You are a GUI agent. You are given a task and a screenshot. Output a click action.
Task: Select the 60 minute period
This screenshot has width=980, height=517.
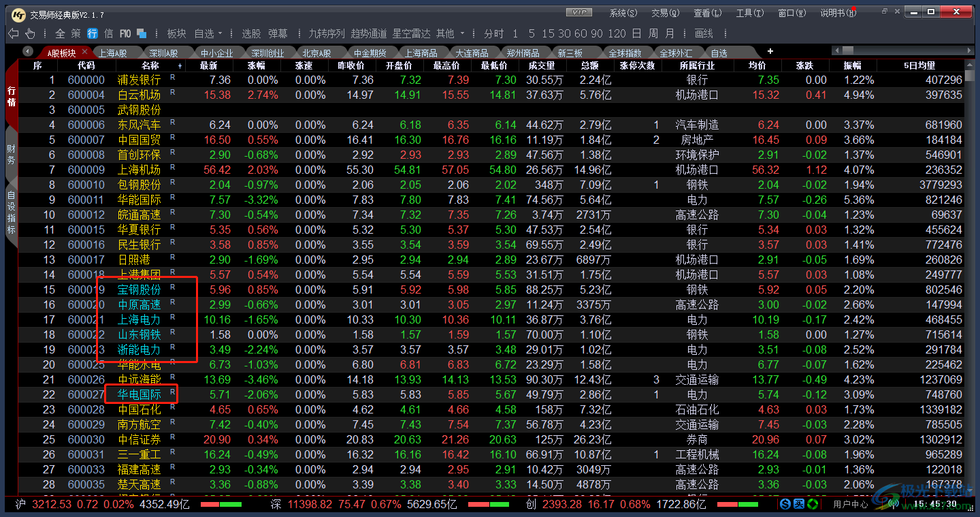point(581,33)
